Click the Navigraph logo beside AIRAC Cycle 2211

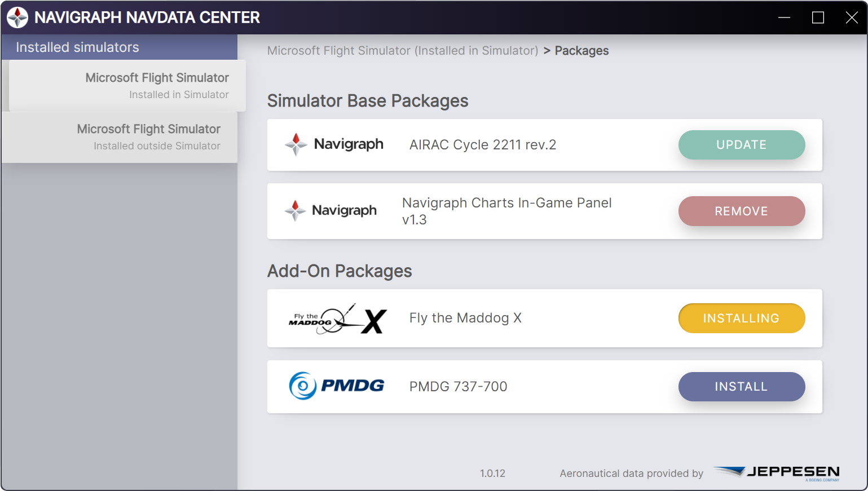click(334, 144)
